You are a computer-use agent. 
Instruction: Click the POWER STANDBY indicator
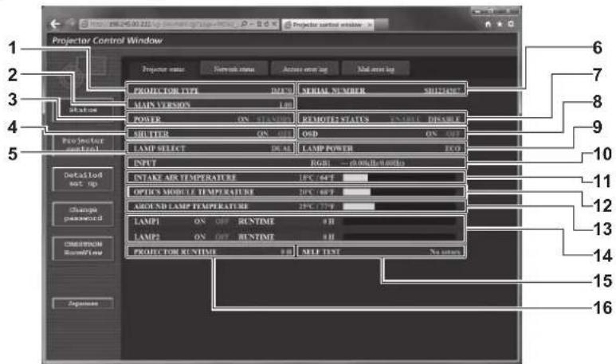[274, 119]
